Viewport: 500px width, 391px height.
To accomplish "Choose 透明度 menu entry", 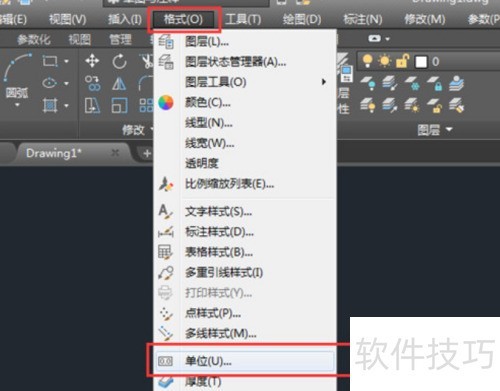I will 245,163.
